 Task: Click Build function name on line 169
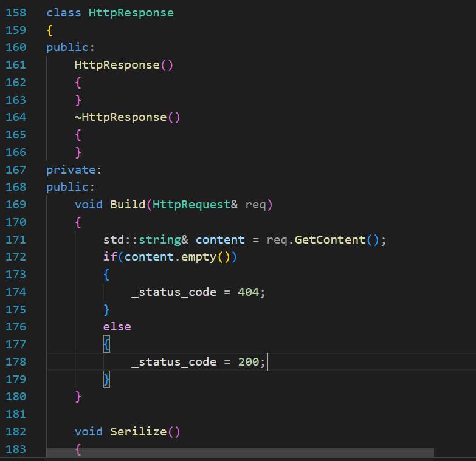tap(128, 205)
